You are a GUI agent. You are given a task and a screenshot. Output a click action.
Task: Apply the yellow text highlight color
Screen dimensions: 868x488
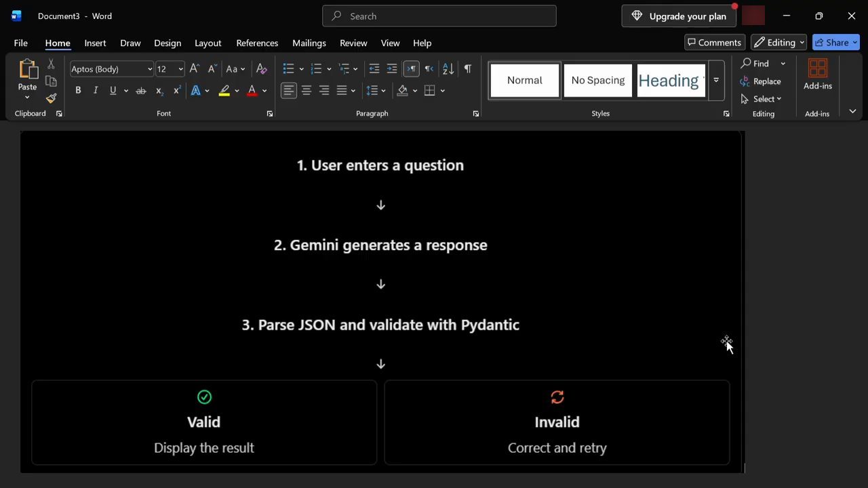(x=224, y=90)
